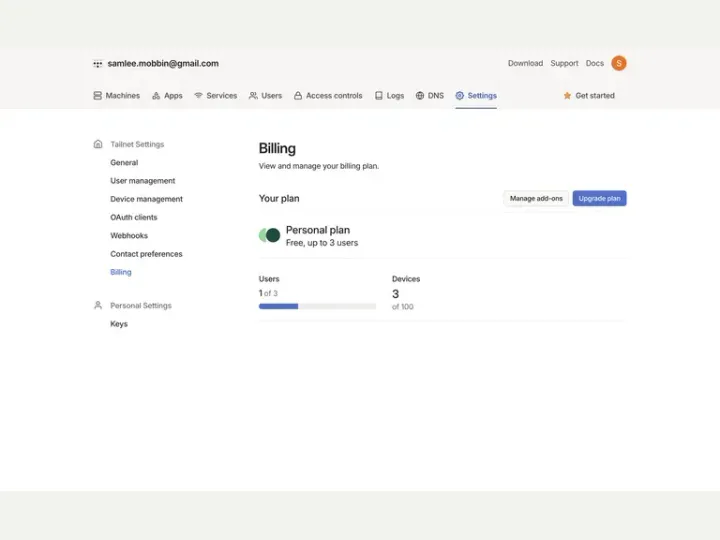Click the Billing page heading

pyautogui.click(x=277, y=148)
